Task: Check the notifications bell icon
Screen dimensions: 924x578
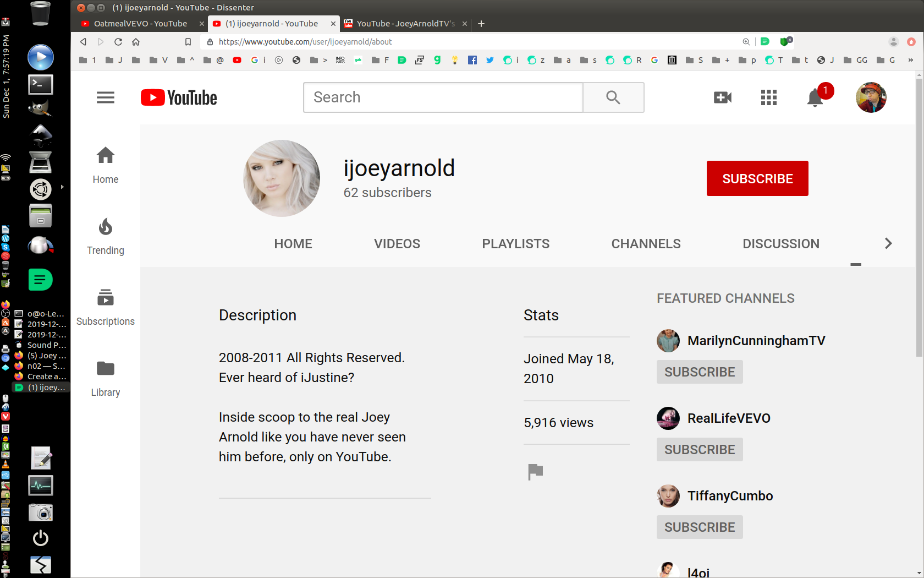Action: point(815,97)
